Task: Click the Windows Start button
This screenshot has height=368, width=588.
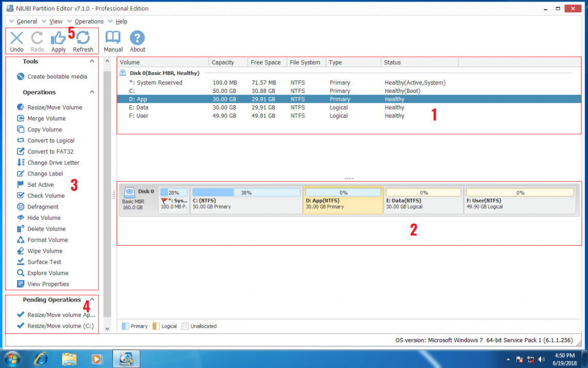Action: tap(13, 359)
